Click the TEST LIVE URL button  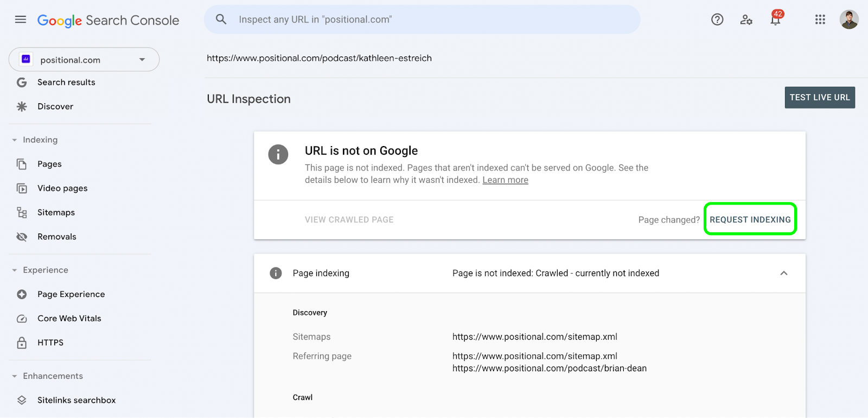click(x=820, y=98)
